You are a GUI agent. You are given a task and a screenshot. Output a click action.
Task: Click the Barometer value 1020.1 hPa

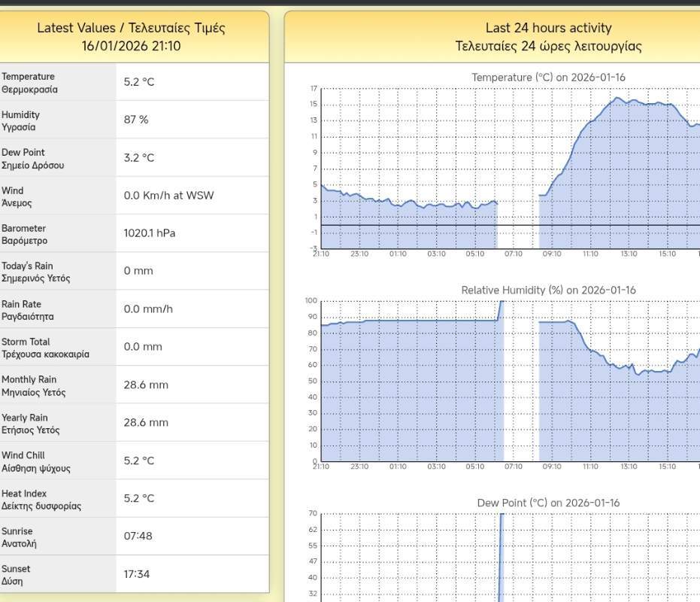150,233
